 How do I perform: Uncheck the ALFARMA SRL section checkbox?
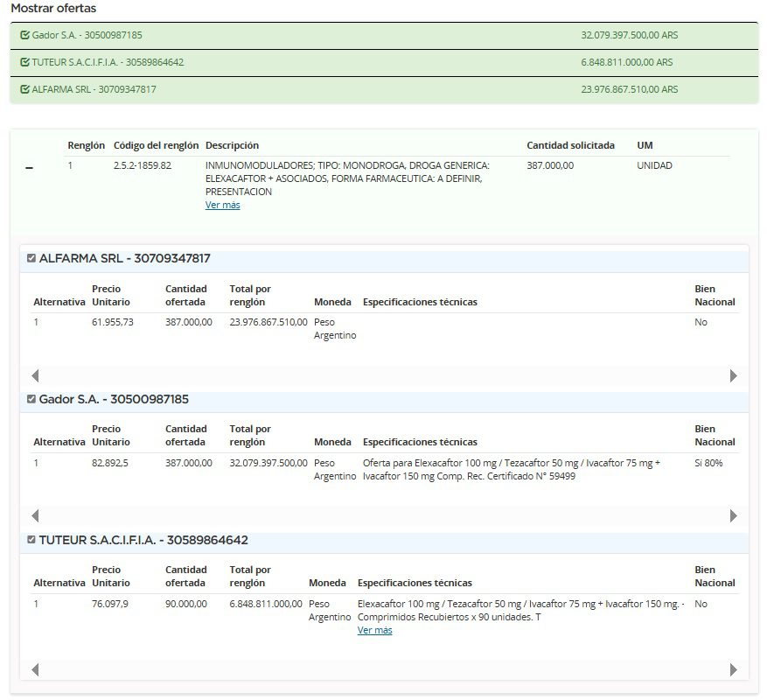click(x=31, y=259)
